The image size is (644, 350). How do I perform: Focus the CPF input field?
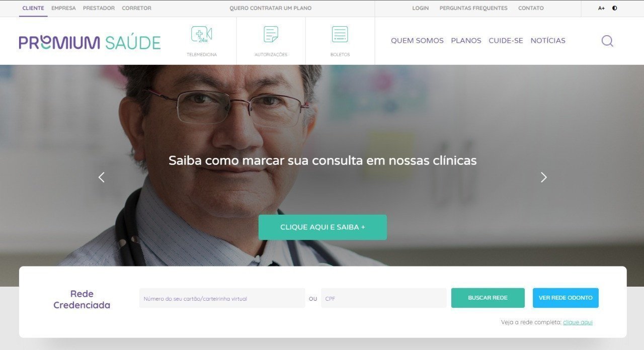click(x=383, y=298)
